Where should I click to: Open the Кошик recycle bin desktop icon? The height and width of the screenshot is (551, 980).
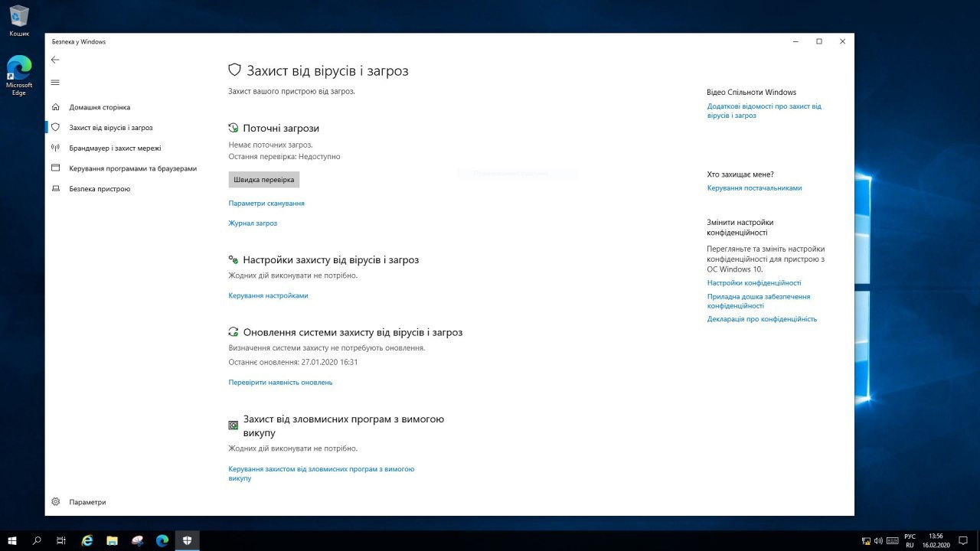[x=19, y=21]
